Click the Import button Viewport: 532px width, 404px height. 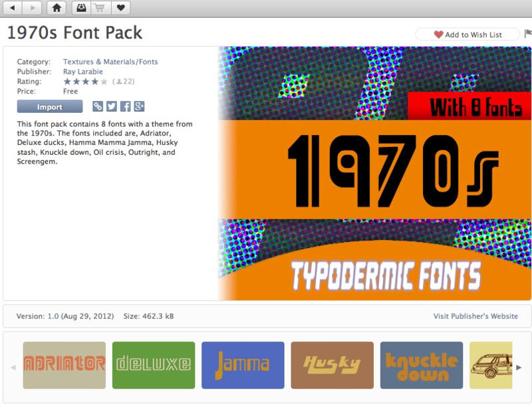(50, 107)
